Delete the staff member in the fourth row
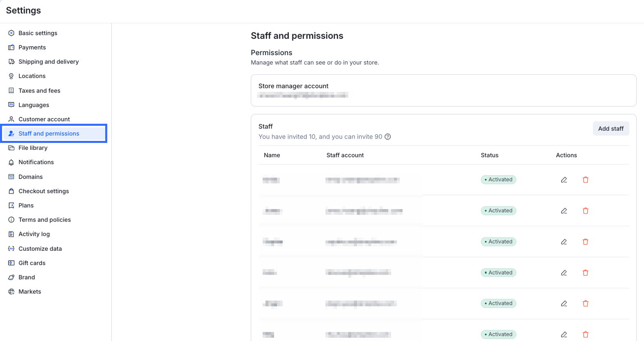 [586, 273]
